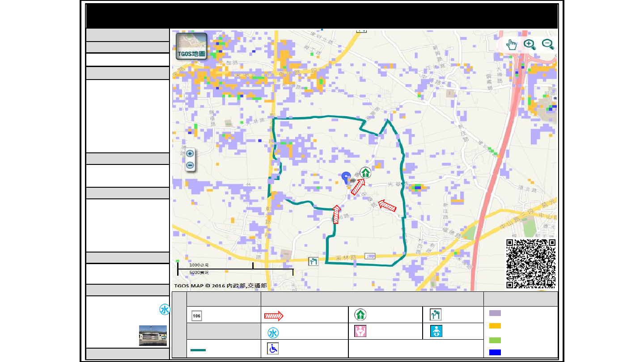Click the blue 水 icon in the legend
644x362 pixels.
click(273, 333)
